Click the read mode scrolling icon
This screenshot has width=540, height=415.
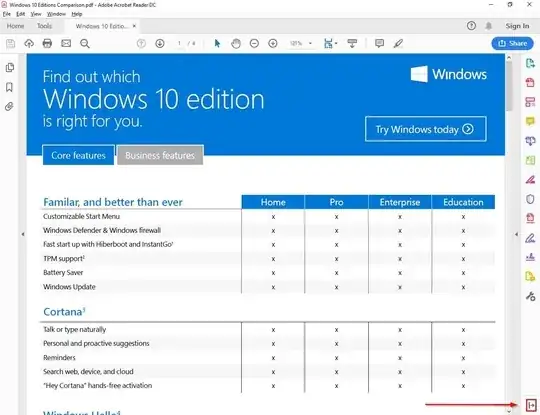click(352, 43)
